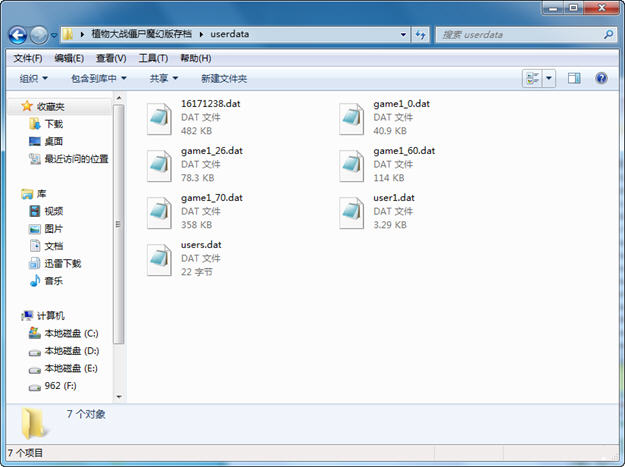This screenshot has height=467, width=625.
Task: Open the 编辑(E) menu
Action: coord(69,58)
